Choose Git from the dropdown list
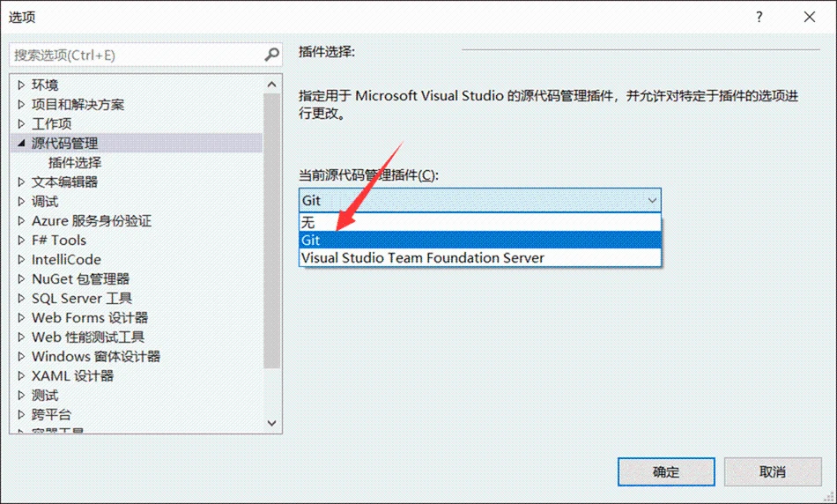 [479, 240]
